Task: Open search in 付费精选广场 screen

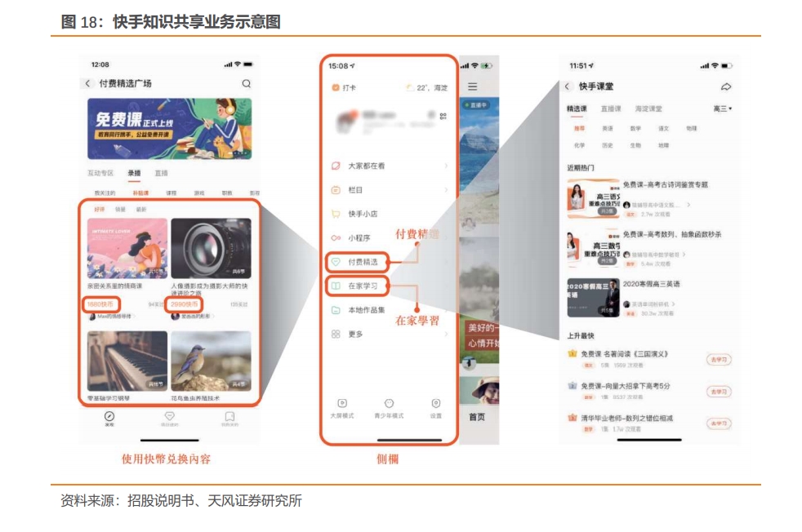Action: (247, 83)
